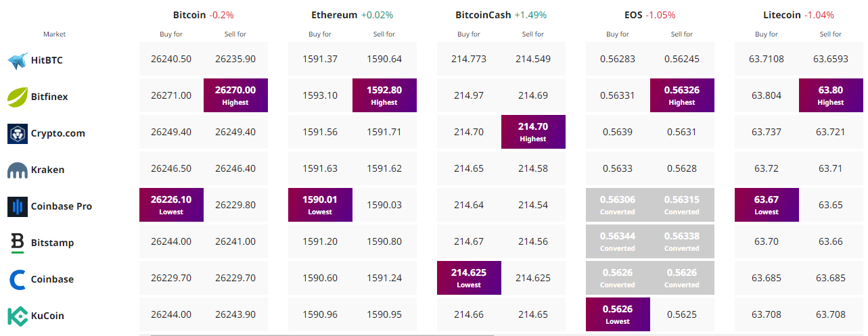Click the Bitfinex green leaf logo
Viewport: 868px width, 336px height.
[x=18, y=97]
